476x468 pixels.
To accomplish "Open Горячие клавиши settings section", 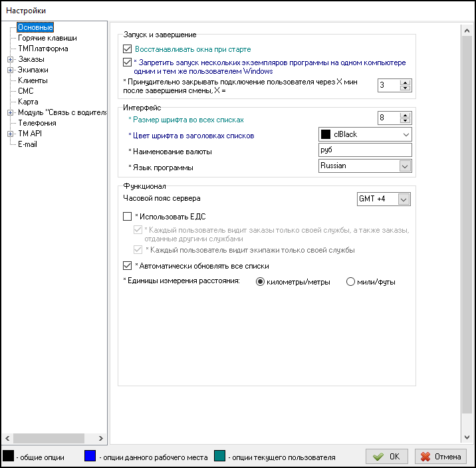I will [47, 38].
